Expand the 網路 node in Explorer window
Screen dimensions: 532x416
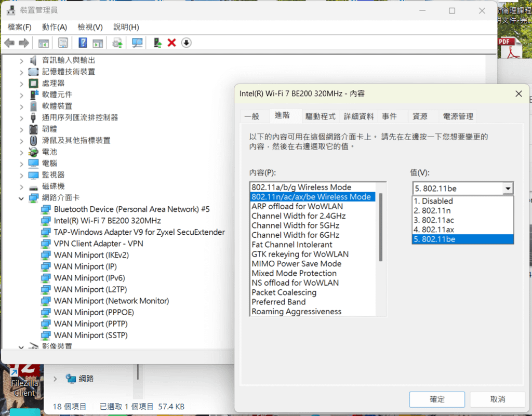point(55,379)
